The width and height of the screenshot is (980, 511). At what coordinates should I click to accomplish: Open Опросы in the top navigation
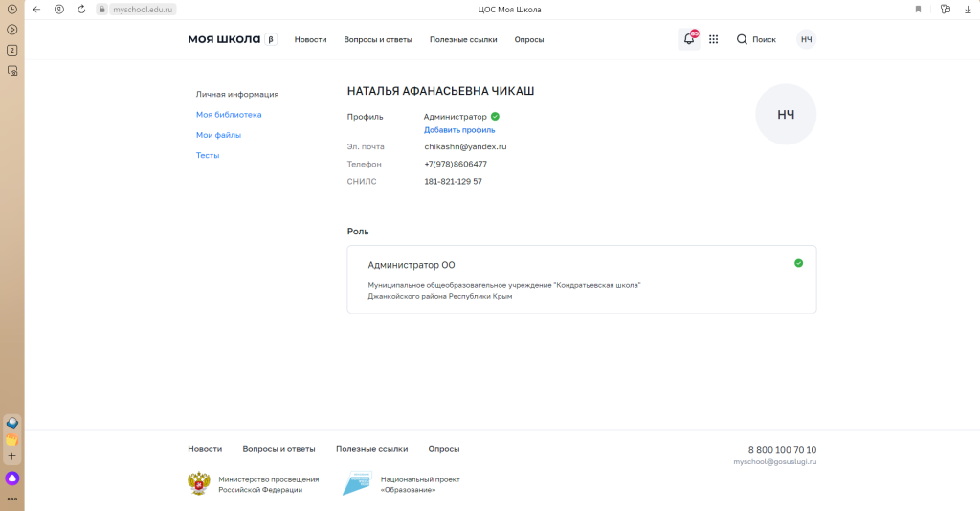pyautogui.click(x=529, y=40)
